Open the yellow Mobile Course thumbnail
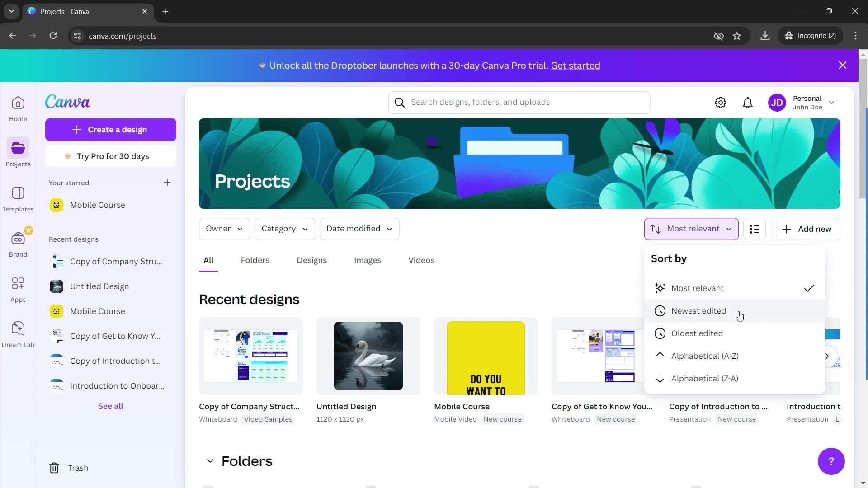868x488 pixels. pyautogui.click(x=486, y=356)
